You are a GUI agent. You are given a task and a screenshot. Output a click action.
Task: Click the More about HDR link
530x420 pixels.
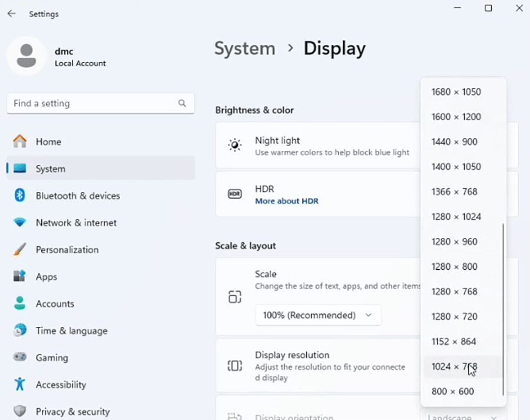(287, 201)
